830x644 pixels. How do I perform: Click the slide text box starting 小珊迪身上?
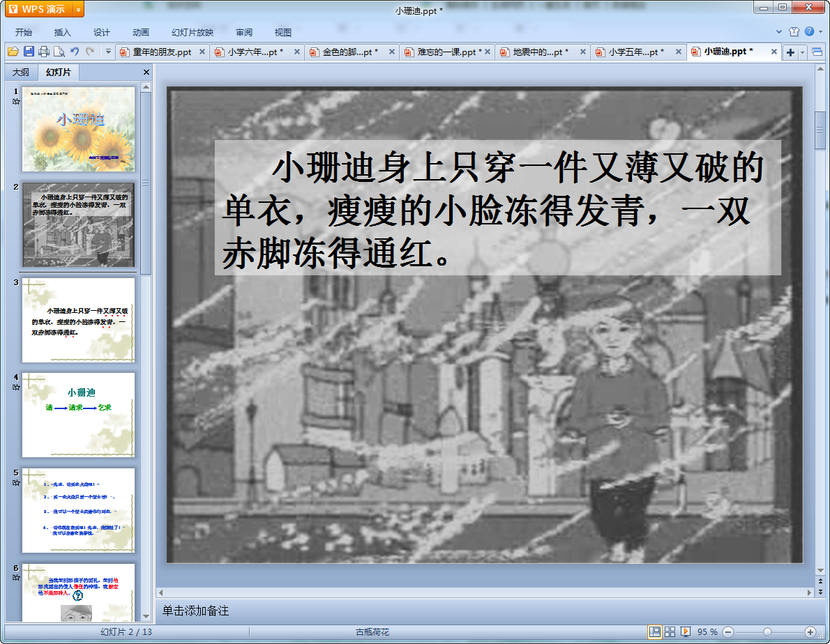tap(497, 208)
